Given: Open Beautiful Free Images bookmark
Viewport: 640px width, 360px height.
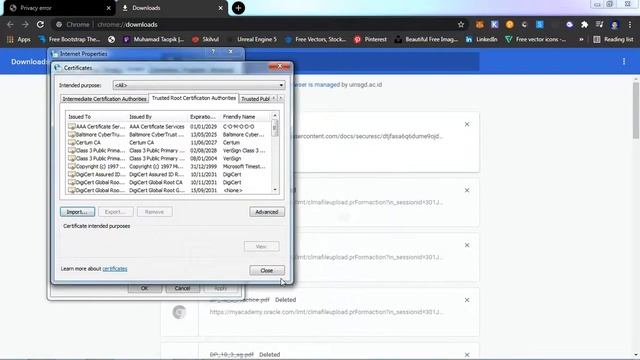Looking at the screenshot, I should [x=426, y=39].
